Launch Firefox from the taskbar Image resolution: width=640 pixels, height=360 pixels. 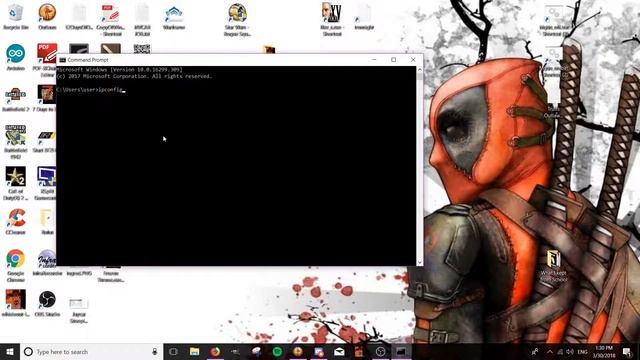point(215,351)
